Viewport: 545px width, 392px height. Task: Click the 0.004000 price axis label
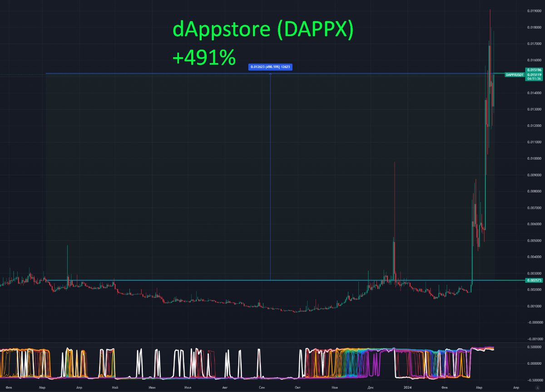point(535,257)
